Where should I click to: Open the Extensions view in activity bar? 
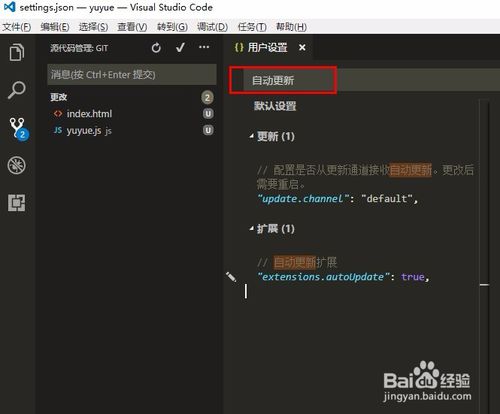click(17, 203)
